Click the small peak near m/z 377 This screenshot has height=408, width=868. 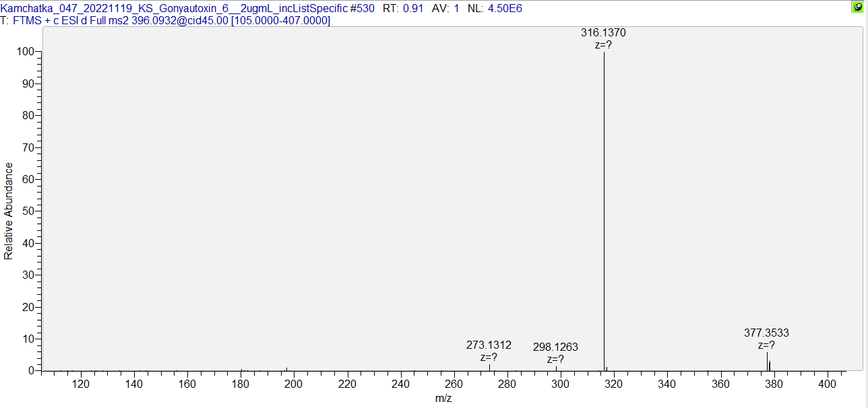tap(767, 362)
